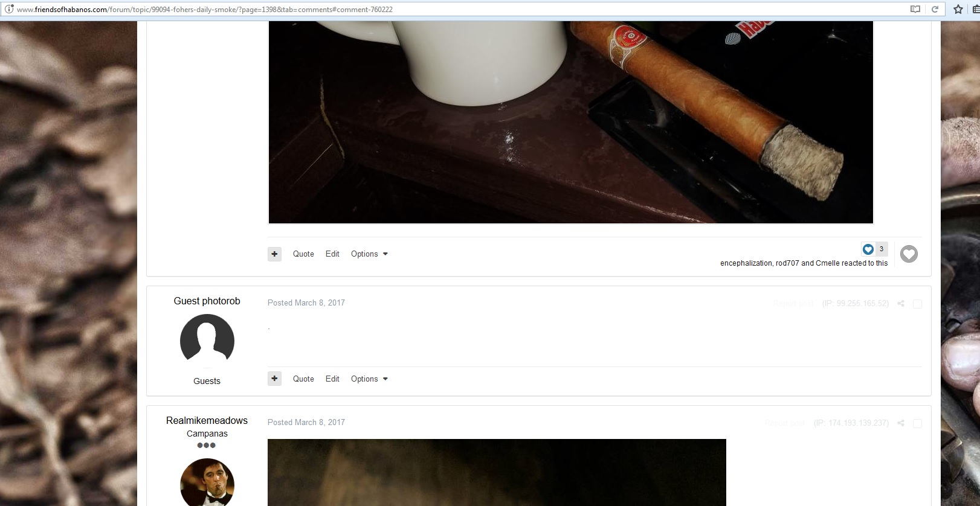Viewport: 980px width, 506px height.
Task: Edit the cigar photo post
Action: click(332, 254)
